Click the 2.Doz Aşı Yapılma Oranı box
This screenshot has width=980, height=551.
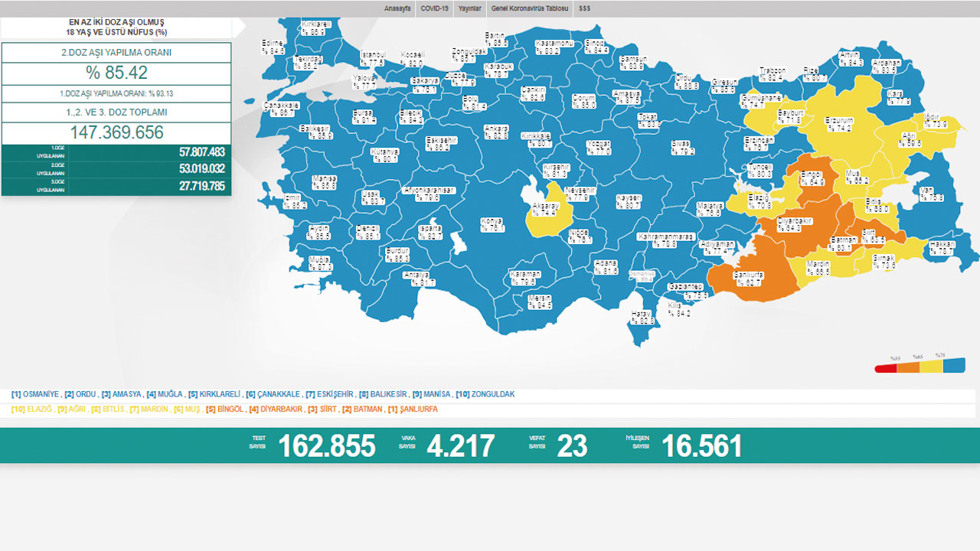click(x=116, y=53)
